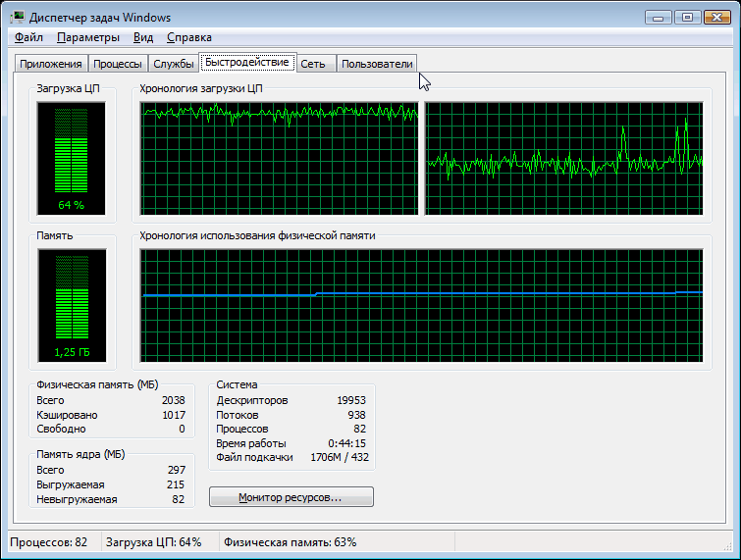Open the Справка menu
The image size is (741, 560).
(x=189, y=37)
